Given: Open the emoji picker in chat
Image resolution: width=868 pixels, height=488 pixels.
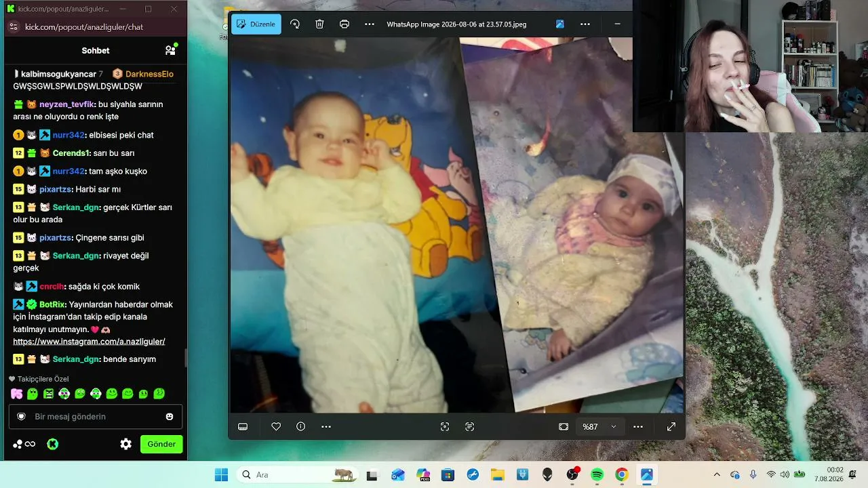Looking at the screenshot, I should click(x=170, y=416).
